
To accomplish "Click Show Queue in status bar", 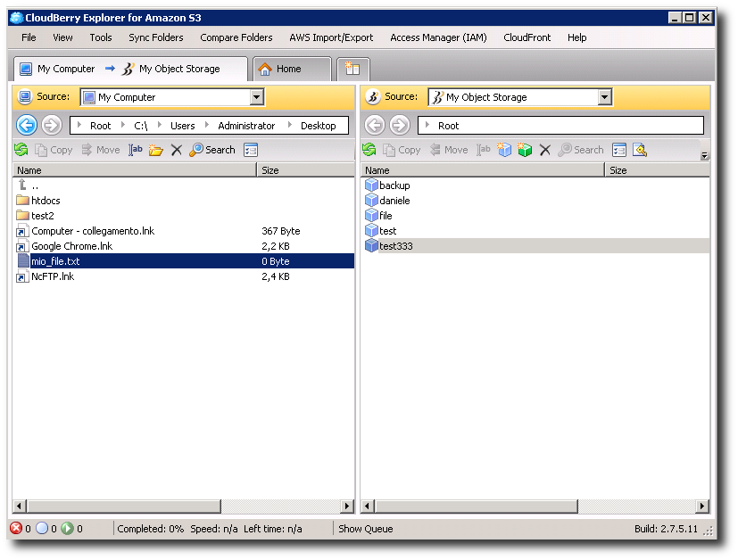I will pos(366,529).
